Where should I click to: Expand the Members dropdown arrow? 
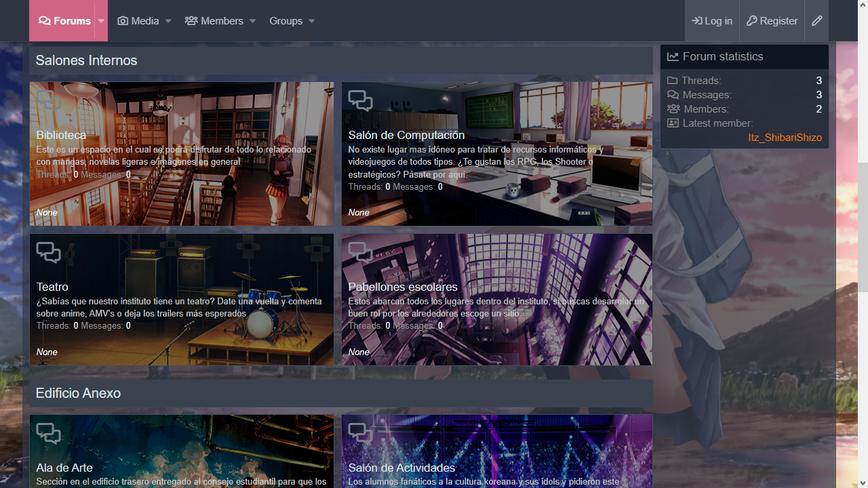point(252,21)
